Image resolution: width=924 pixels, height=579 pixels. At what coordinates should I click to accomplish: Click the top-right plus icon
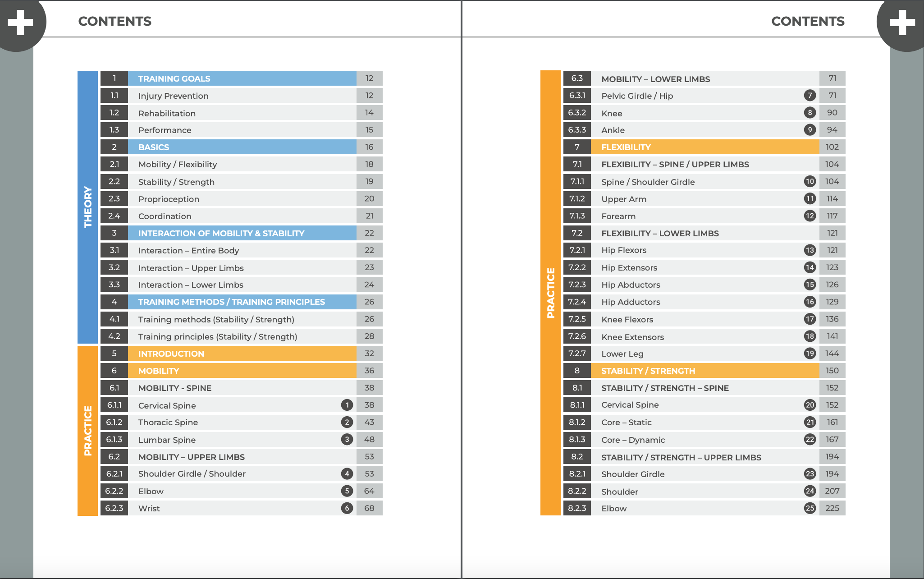pyautogui.click(x=902, y=22)
